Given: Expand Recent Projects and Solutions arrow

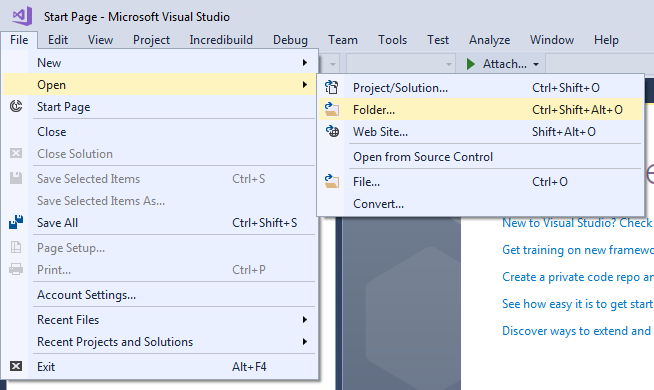Looking at the screenshot, I should point(305,342).
